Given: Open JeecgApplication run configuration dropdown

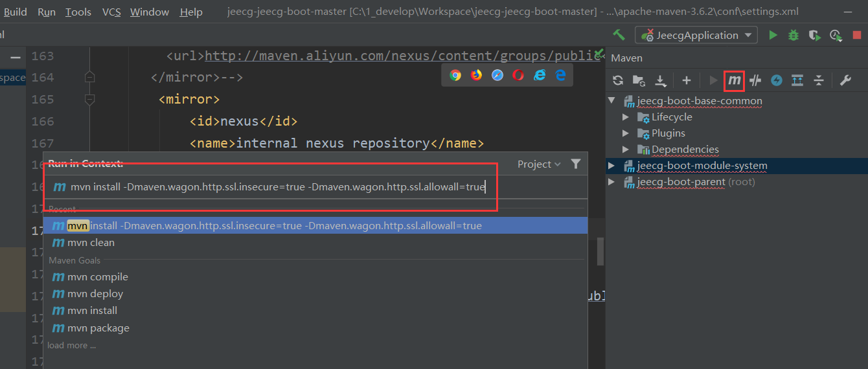Looking at the screenshot, I should (696, 35).
